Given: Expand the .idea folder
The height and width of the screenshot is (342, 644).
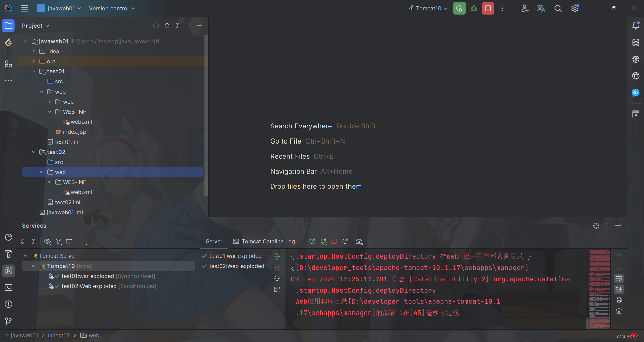Looking at the screenshot, I should (34, 51).
